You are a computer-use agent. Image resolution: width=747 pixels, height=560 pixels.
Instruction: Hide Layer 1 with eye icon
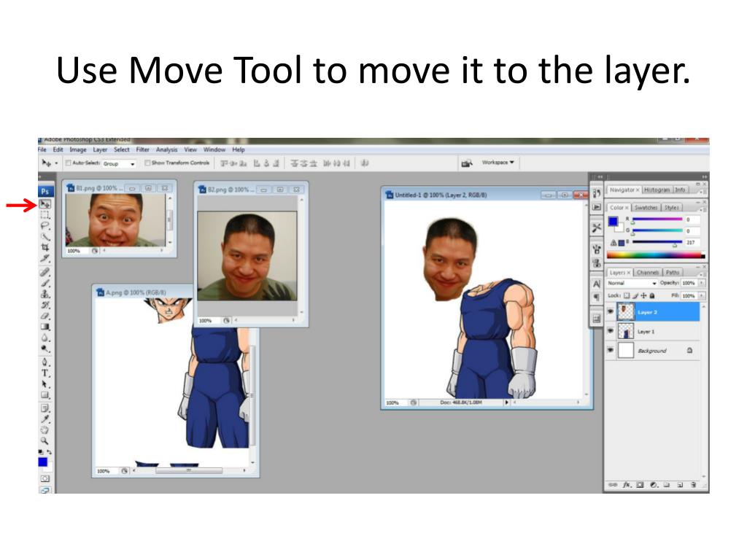point(611,331)
